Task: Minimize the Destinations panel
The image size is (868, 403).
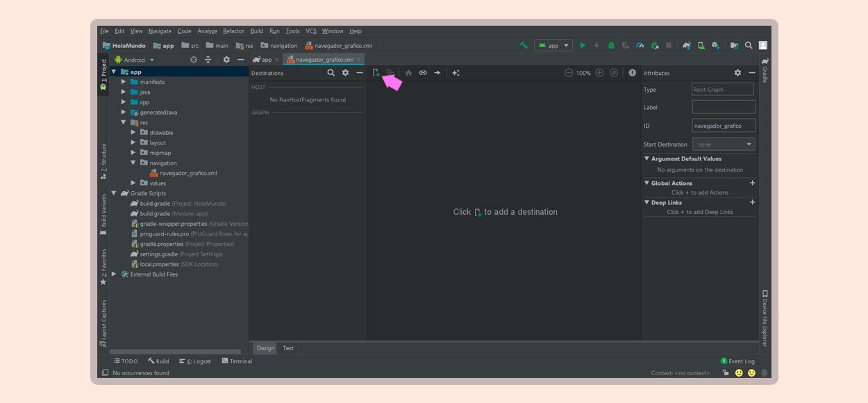Action: (x=360, y=73)
